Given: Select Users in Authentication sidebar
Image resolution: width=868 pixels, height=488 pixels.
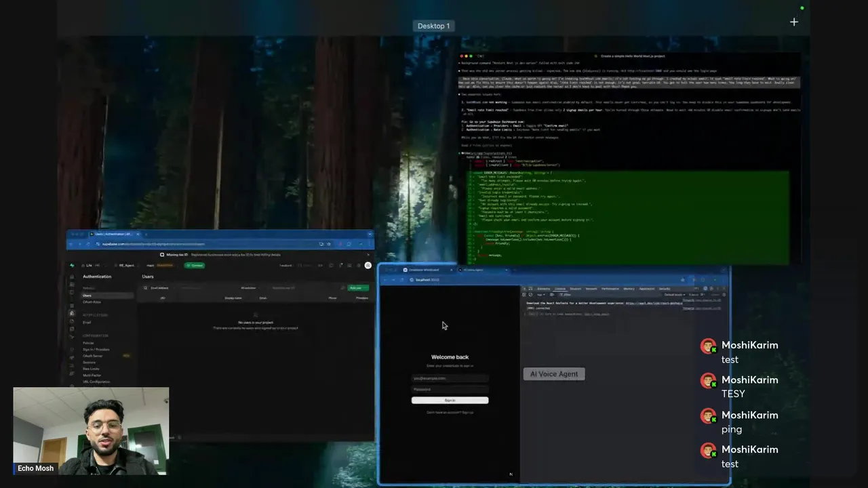Looking at the screenshot, I should click(x=108, y=296).
